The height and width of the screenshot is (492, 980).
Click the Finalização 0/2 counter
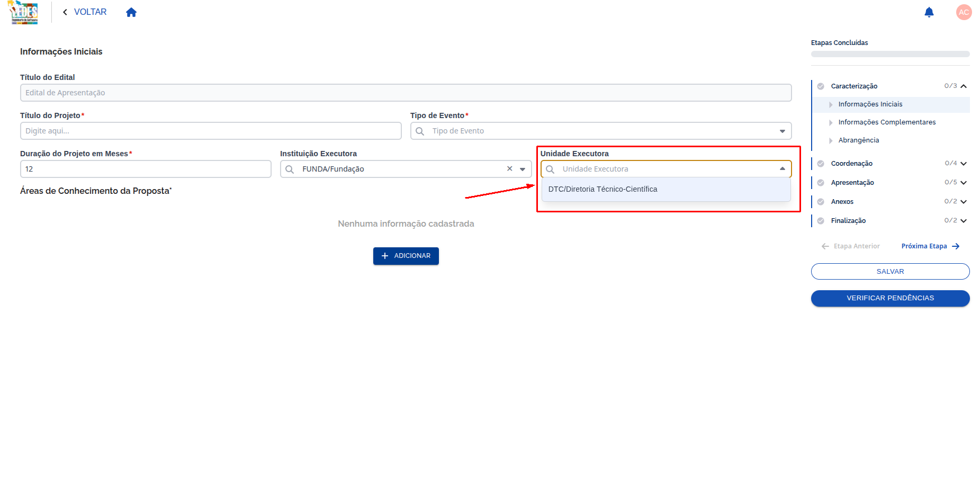click(x=951, y=220)
